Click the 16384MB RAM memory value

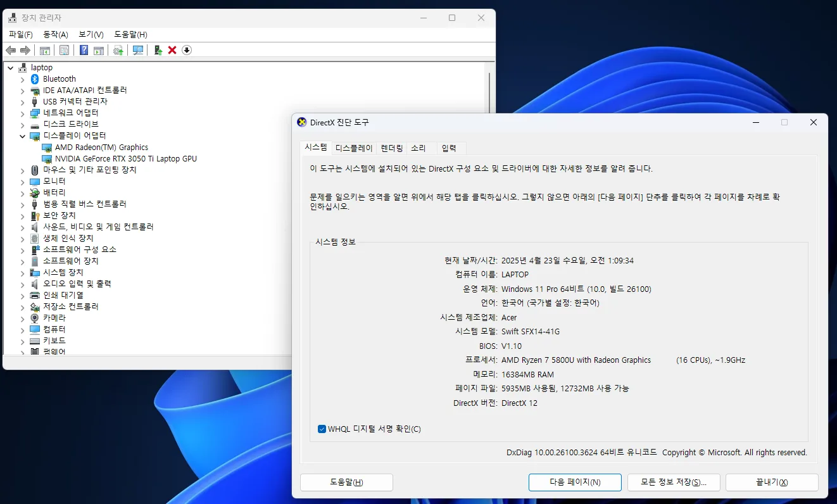click(x=527, y=375)
